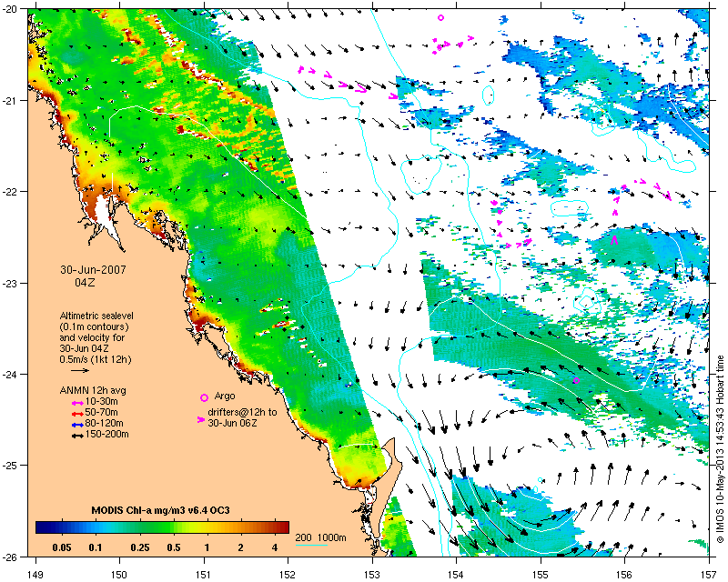The height and width of the screenshot is (582, 728).
Task: Click the Argo float circle near latitude -24
Action: pyautogui.click(x=576, y=381)
